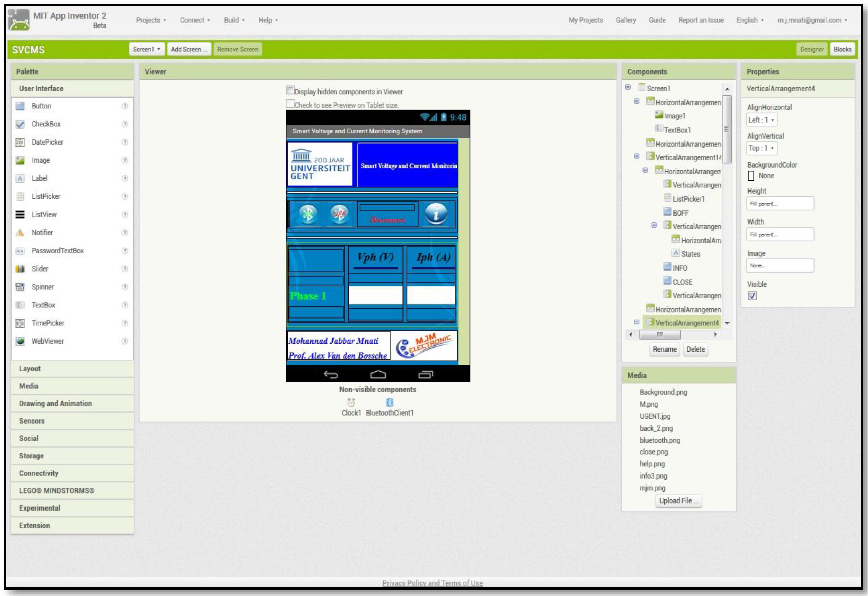Open the Screen1 selector dropdown
This screenshot has height=596, width=868.
pyautogui.click(x=146, y=49)
